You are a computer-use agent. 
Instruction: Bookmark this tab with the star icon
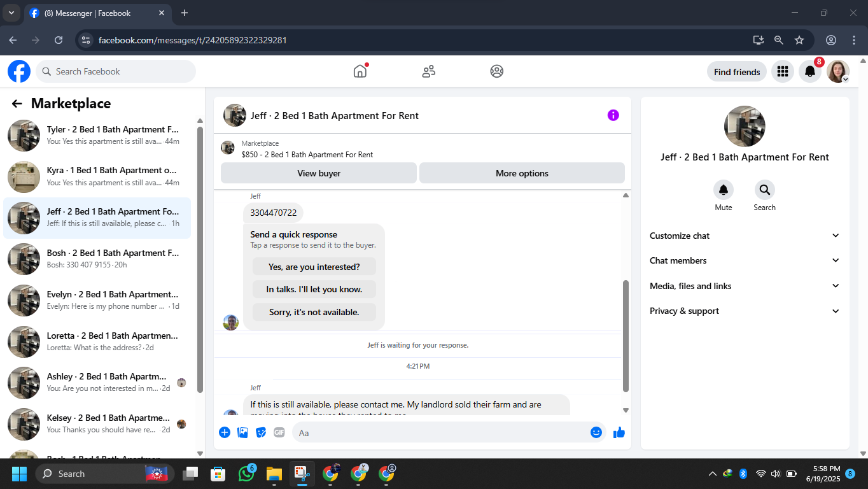point(799,40)
